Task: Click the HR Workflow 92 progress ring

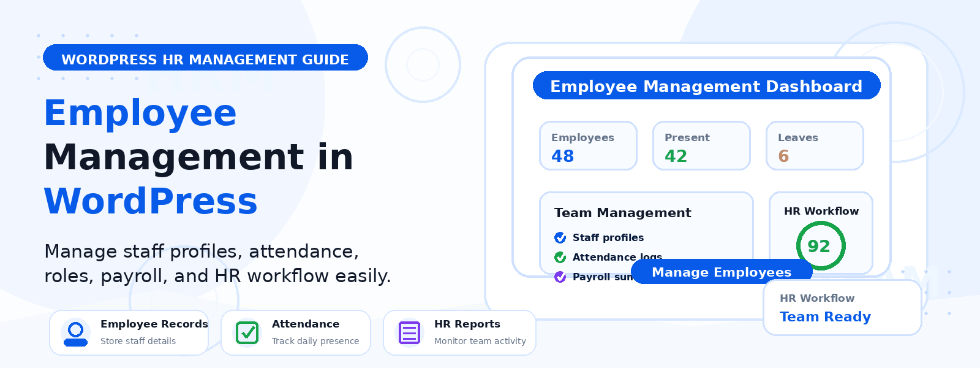Action: 821,246
